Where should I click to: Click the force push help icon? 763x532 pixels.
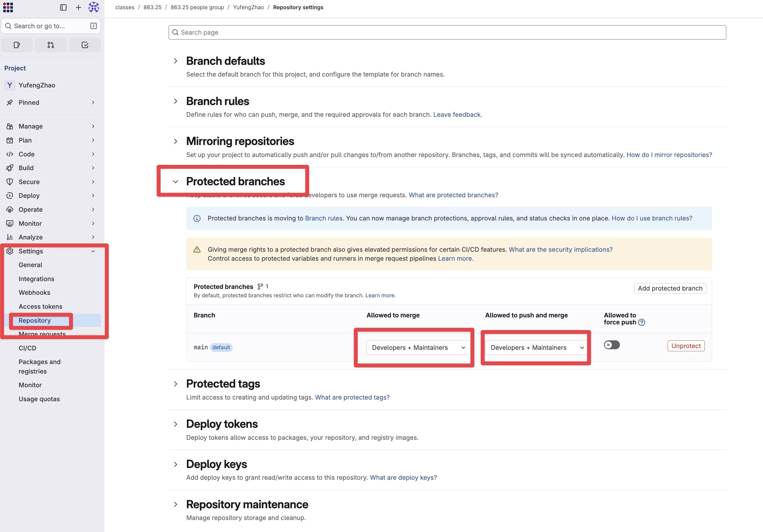coord(642,322)
